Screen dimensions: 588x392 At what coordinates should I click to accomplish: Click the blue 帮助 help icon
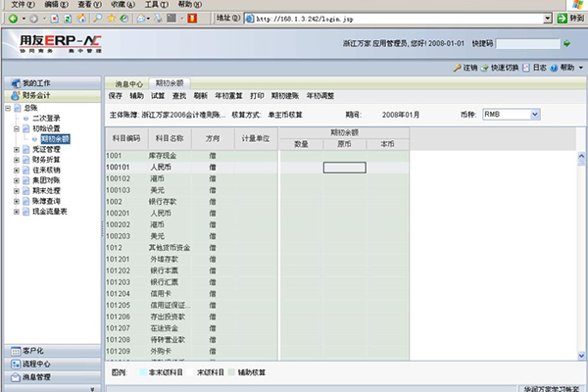(x=554, y=68)
